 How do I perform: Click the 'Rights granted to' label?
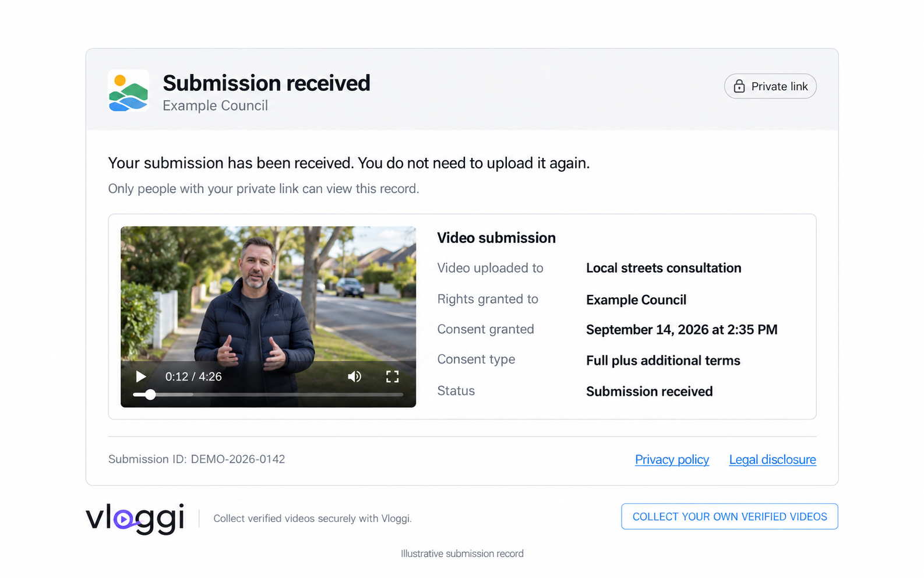(x=488, y=299)
